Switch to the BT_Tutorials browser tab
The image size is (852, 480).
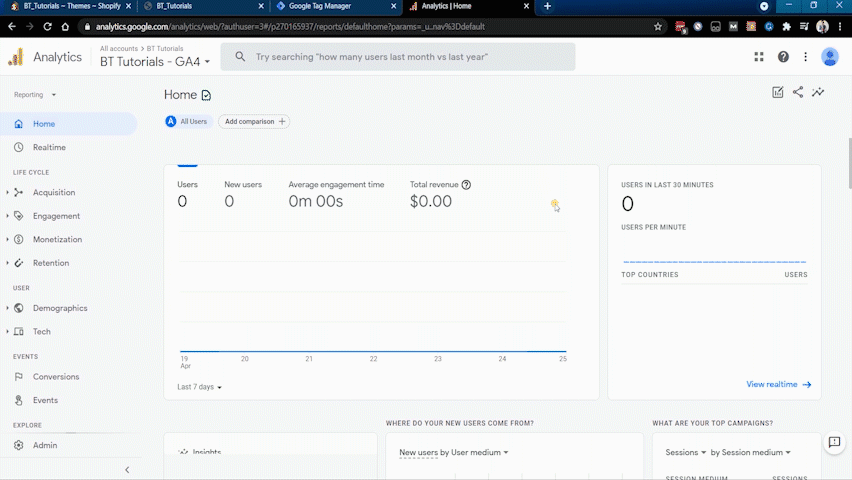point(201,7)
